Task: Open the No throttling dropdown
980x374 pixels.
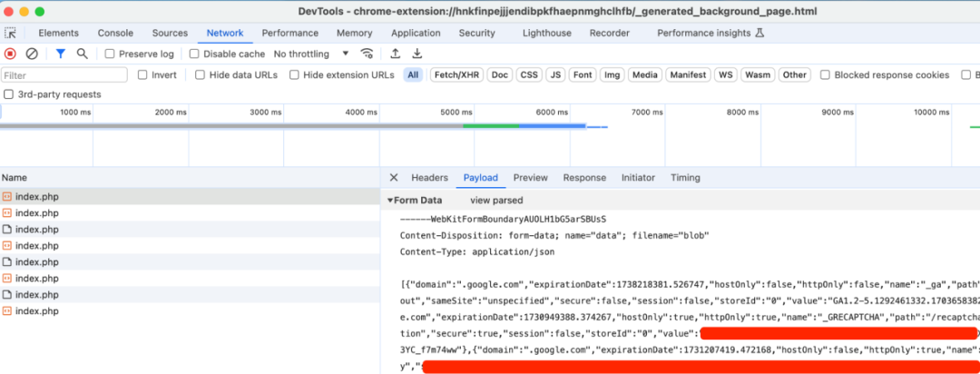Action: [x=311, y=54]
